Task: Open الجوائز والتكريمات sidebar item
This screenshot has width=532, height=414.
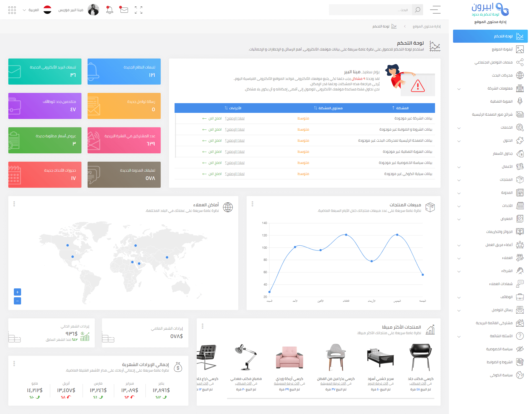Action: click(x=490, y=232)
